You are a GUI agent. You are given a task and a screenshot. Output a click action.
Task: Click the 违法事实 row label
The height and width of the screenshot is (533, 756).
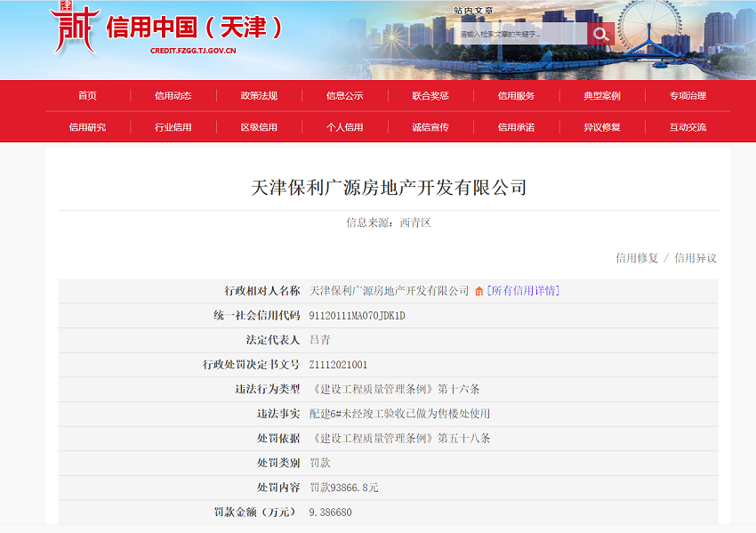(278, 414)
